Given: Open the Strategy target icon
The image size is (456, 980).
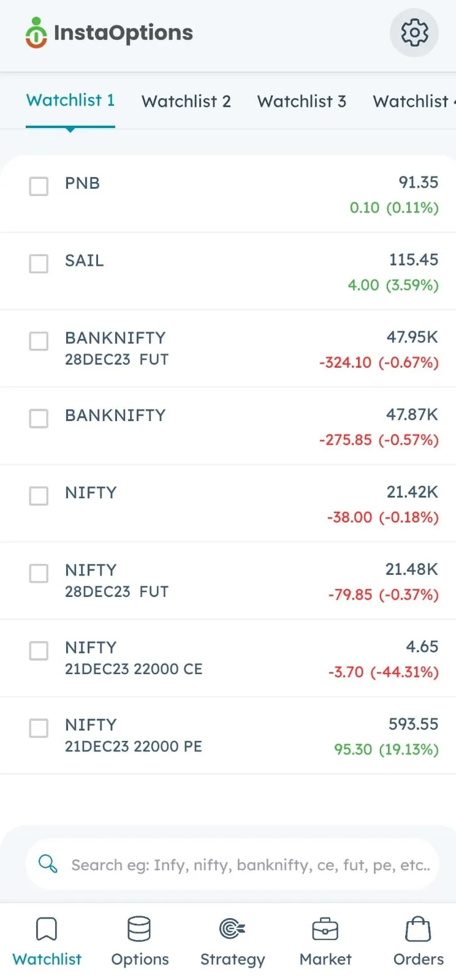Looking at the screenshot, I should (232, 929).
